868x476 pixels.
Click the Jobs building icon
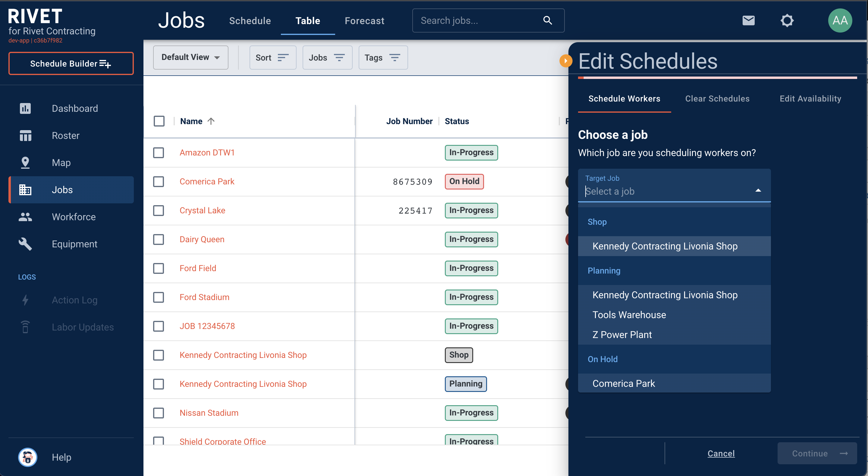coord(25,190)
